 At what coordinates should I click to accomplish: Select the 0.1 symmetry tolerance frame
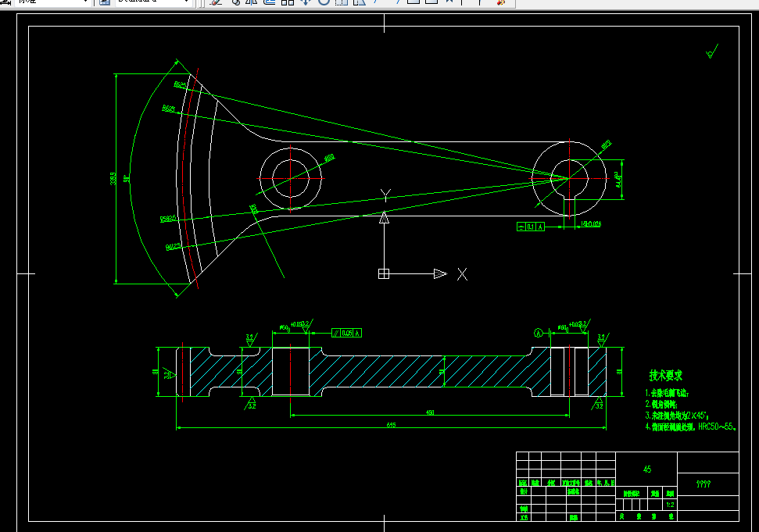(531, 227)
